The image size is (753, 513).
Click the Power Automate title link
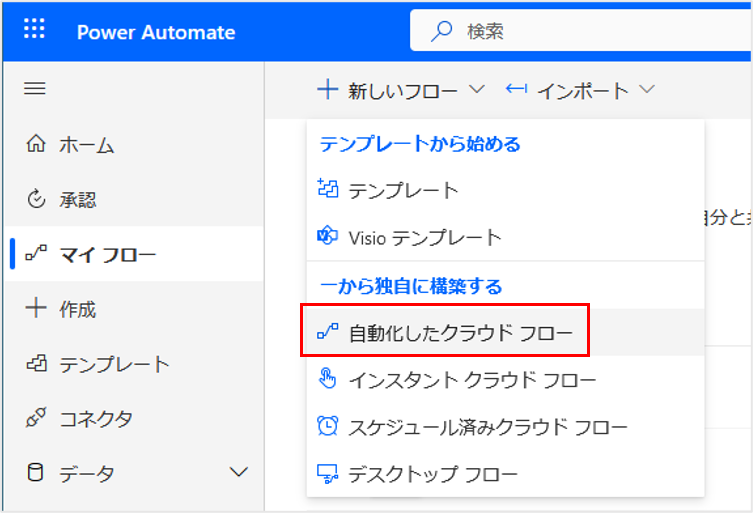pyautogui.click(x=156, y=32)
